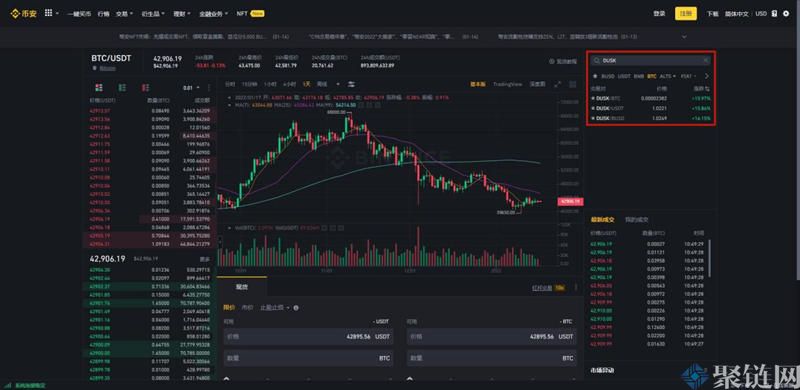The width and height of the screenshot is (800, 390).
Task: Show favorites star filter in market list
Action: pyautogui.click(x=594, y=76)
